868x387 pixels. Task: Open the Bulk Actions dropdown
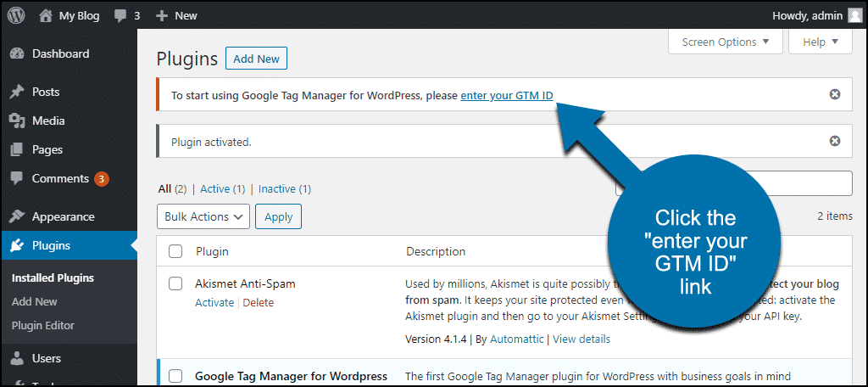[203, 216]
